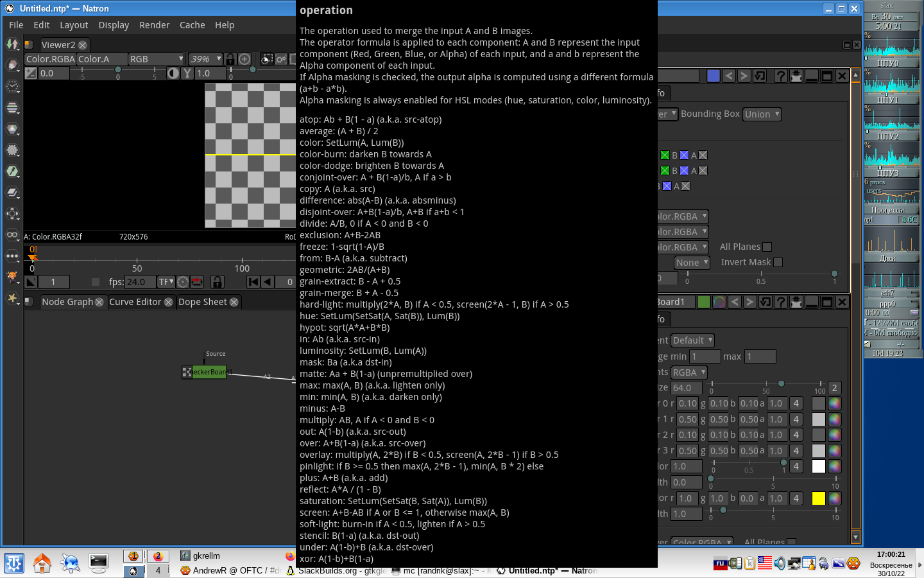The width and height of the screenshot is (924, 578).
Task: Open the Time nodes clock icon
Action: point(12,87)
